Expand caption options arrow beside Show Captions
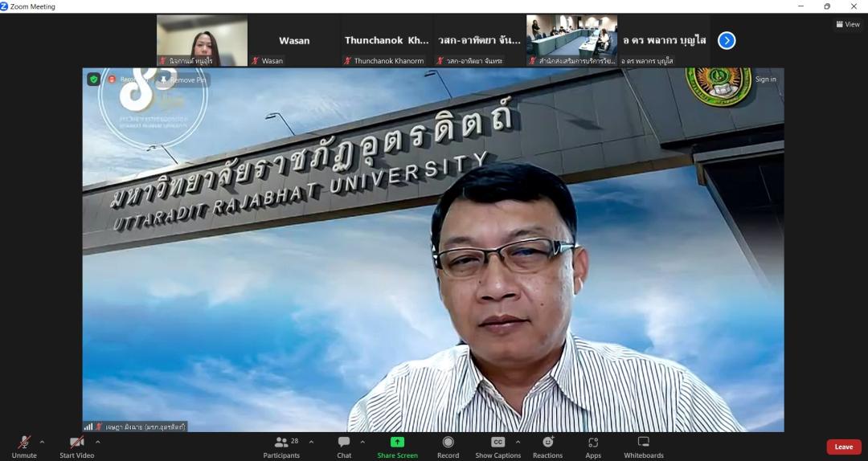The image size is (868, 461). click(x=518, y=442)
